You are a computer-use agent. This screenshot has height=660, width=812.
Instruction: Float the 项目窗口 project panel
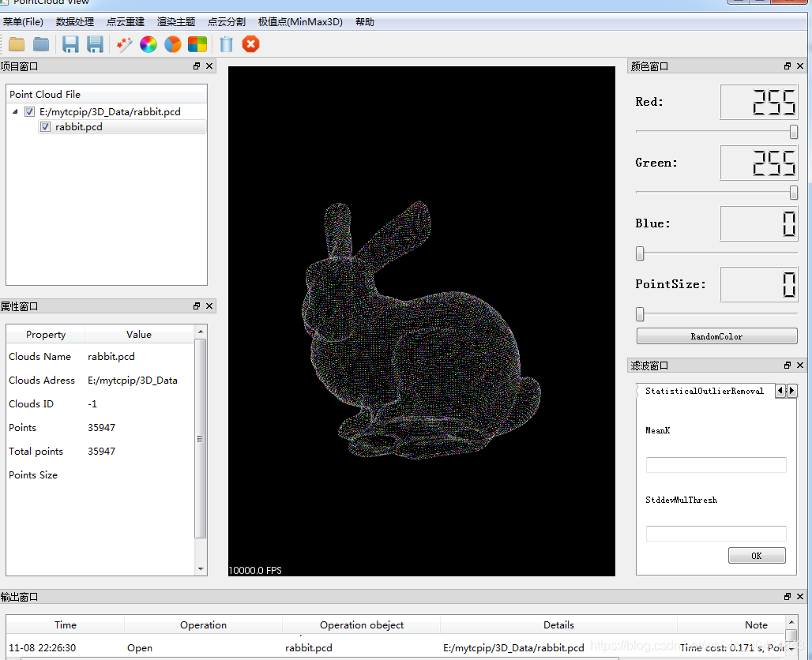point(197,66)
